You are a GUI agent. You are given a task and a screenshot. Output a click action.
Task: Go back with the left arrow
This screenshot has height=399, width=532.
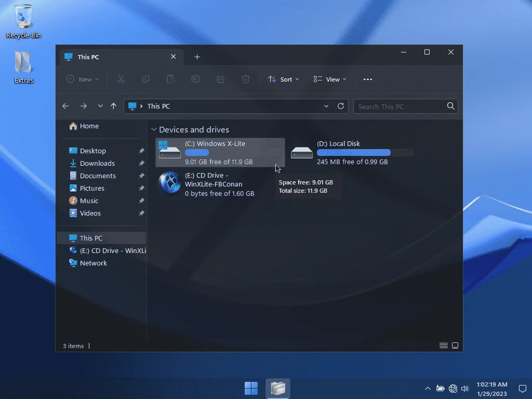65,106
